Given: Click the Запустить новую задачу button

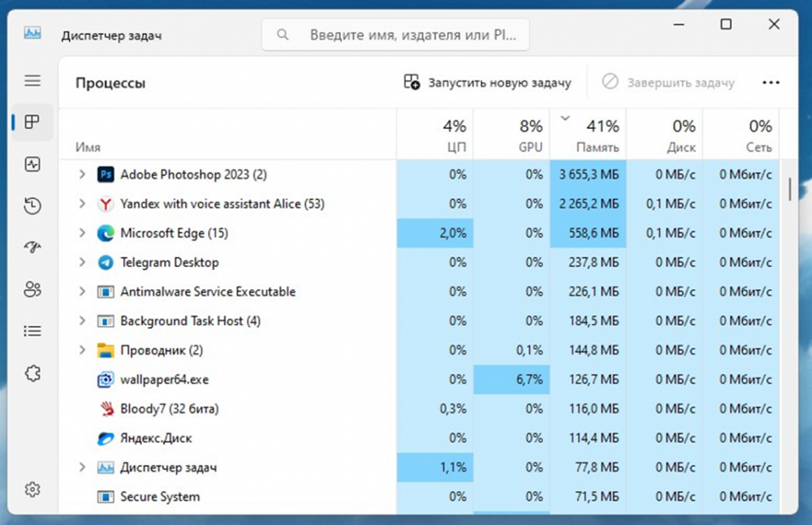Looking at the screenshot, I should pyautogui.click(x=488, y=83).
